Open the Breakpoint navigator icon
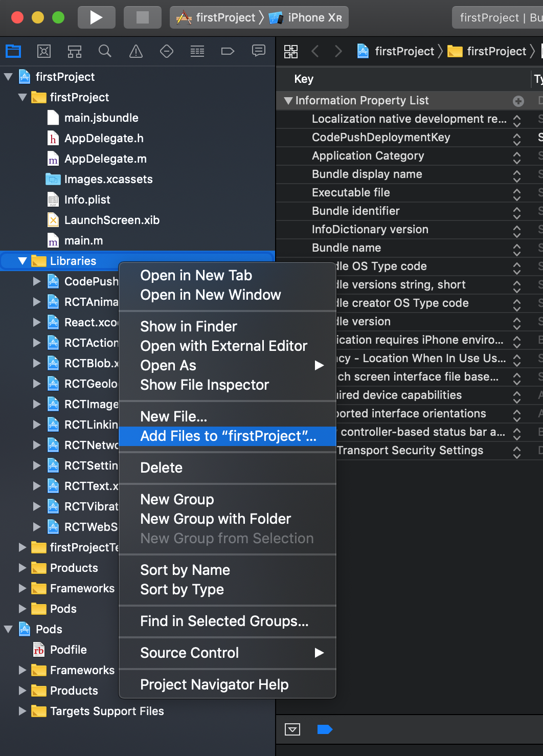This screenshot has width=543, height=756. (x=228, y=51)
